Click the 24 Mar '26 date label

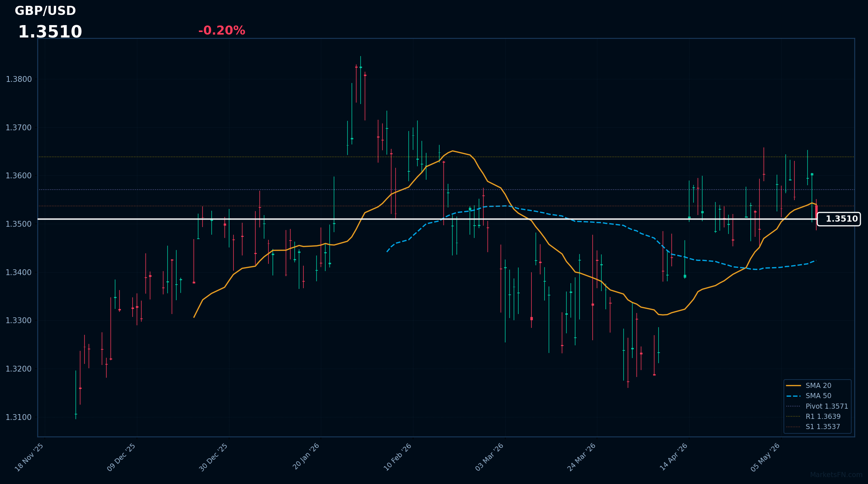click(582, 457)
